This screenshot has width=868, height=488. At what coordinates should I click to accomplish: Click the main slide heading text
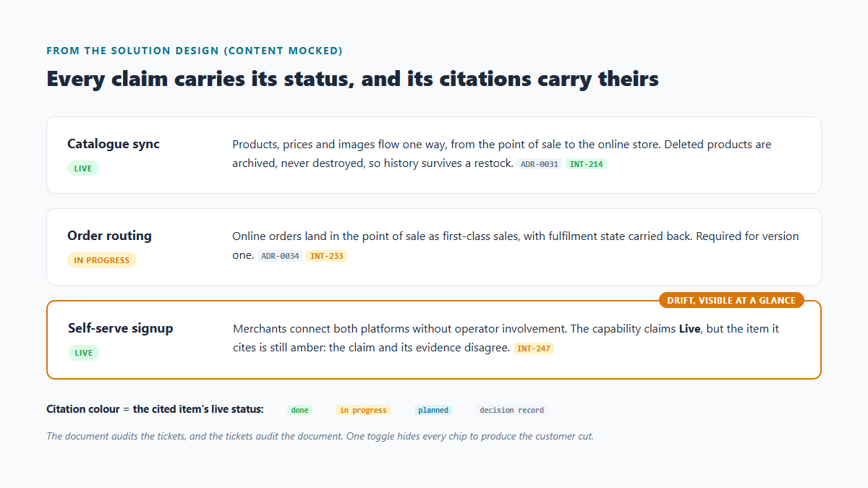click(353, 79)
